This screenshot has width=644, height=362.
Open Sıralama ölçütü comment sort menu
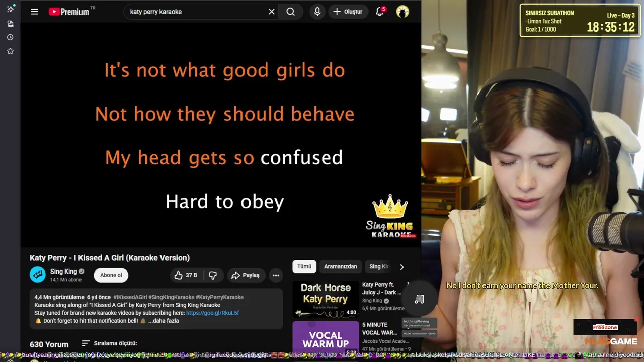pyautogui.click(x=109, y=343)
